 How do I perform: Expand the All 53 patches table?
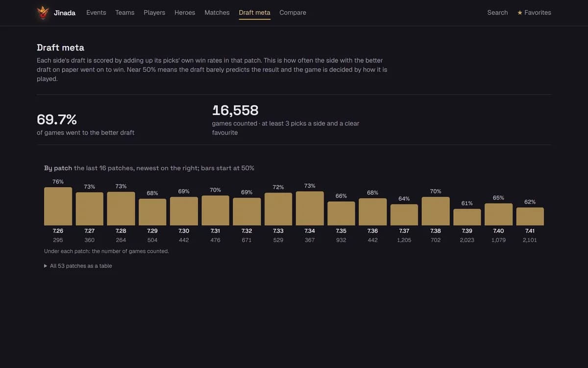[x=78, y=266]
